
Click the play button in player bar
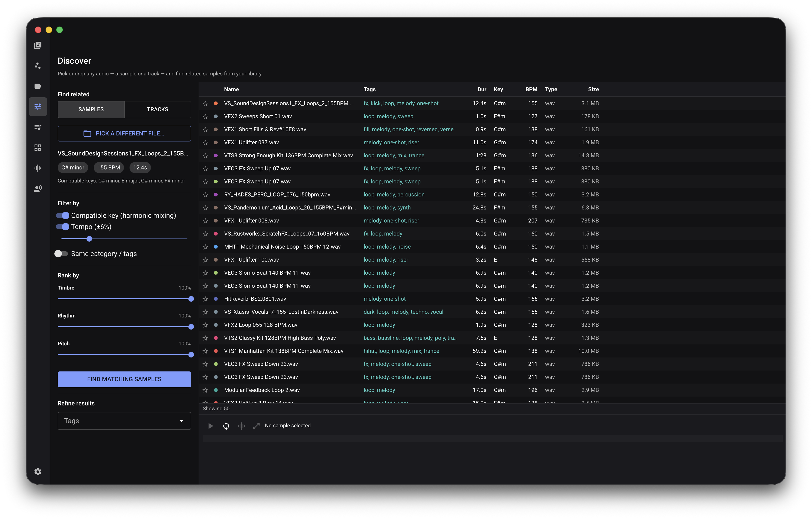(210, 426)
